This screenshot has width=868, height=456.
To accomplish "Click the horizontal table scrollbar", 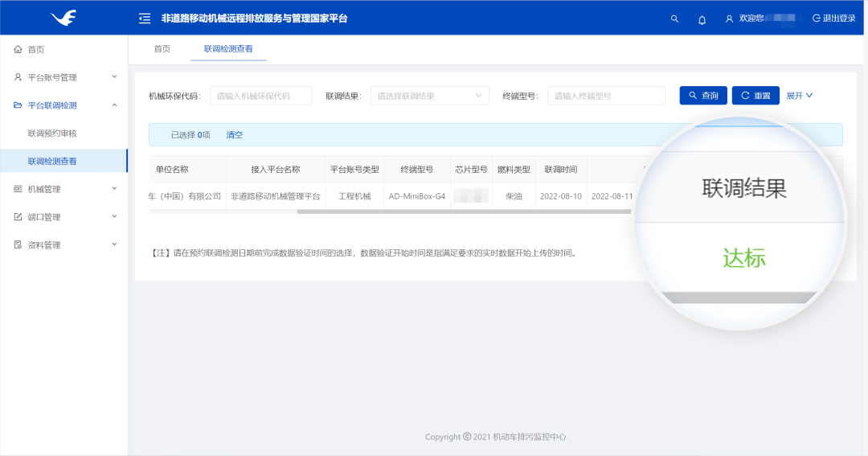I will [x=466, y=212].
